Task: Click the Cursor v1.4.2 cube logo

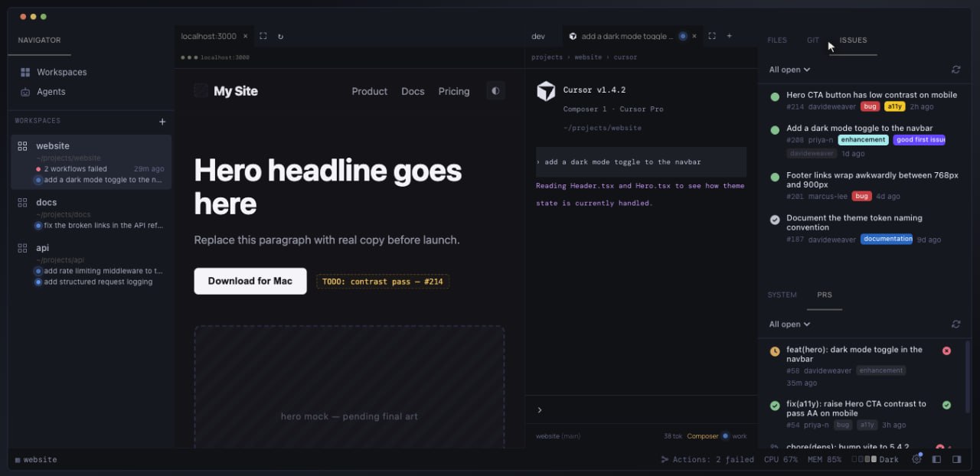Action: point(546,91)
